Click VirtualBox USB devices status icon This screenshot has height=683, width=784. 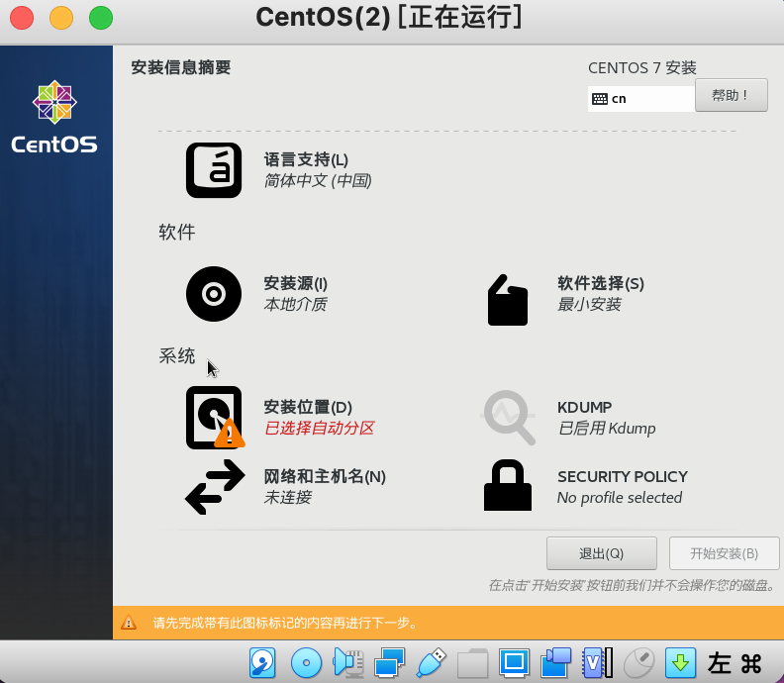point(431,663)
